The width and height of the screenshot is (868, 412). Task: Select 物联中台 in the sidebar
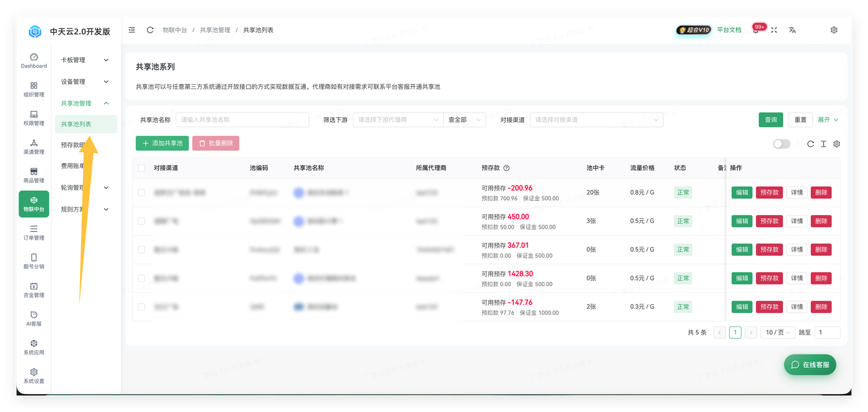[x=33, y=204]
